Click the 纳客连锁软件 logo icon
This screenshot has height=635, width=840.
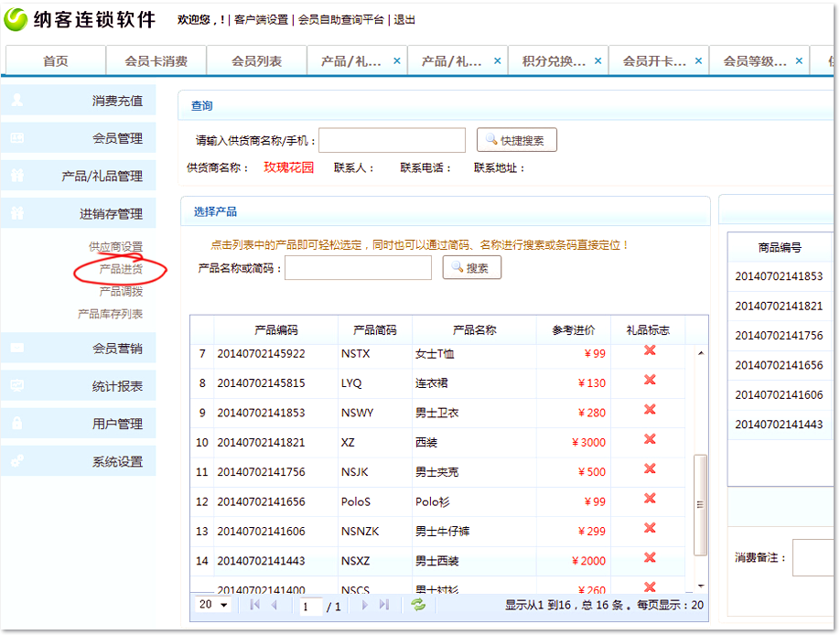click(x=16, y=19)
